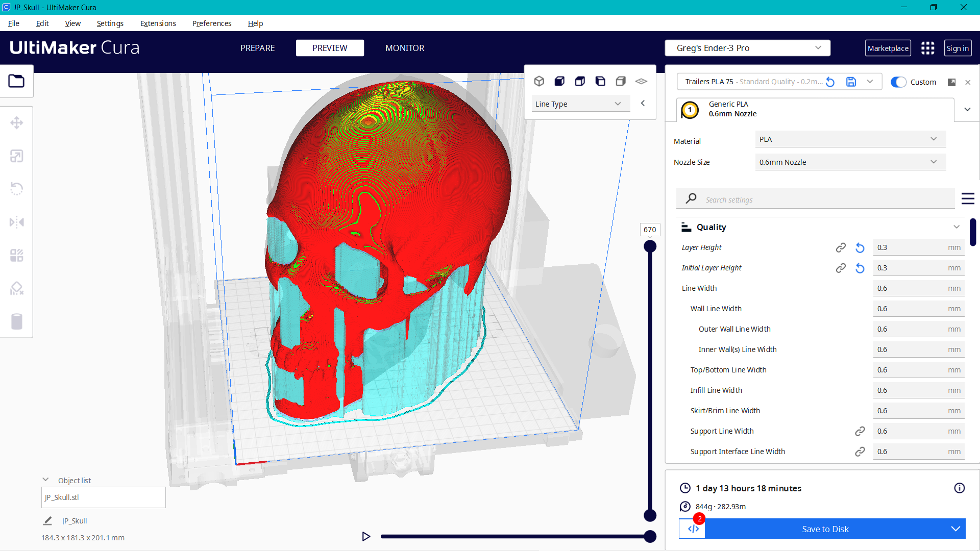Select the Mirror tool
The height and width of the screenshot is (551, 980).
coord(17,221)
